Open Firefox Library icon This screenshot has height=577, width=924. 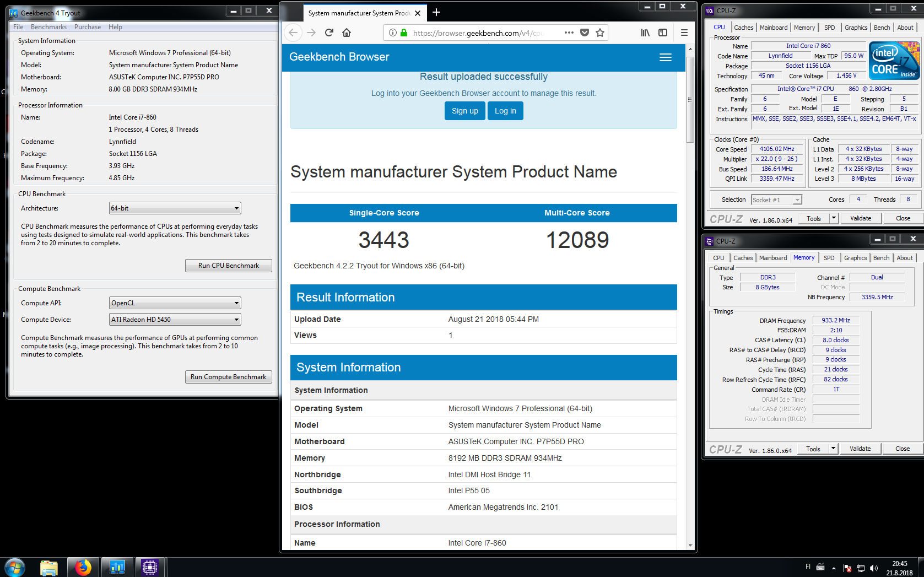[645, 33]
